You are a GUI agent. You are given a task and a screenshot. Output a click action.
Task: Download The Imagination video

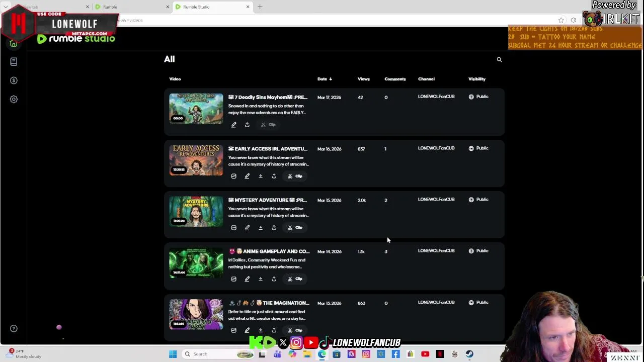(x=261, y=330)
